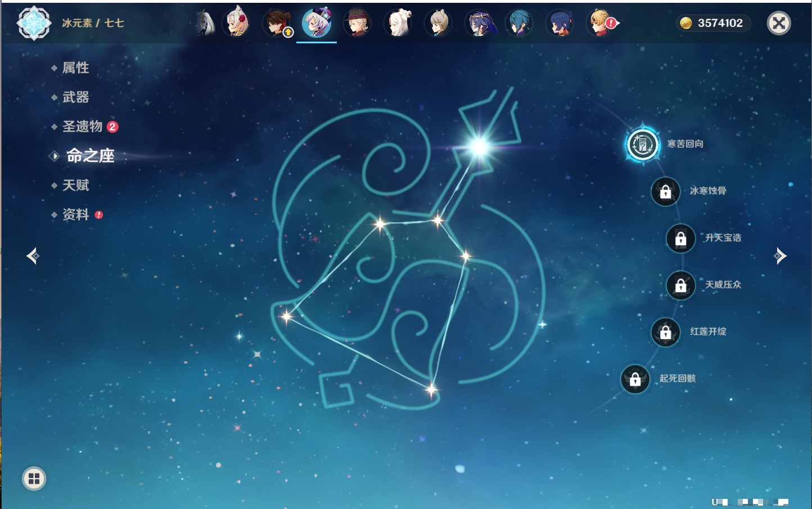Click the 红莲开绽 label
The height and width of the screenshot is (509, 812).
click(x=708, y=331)
